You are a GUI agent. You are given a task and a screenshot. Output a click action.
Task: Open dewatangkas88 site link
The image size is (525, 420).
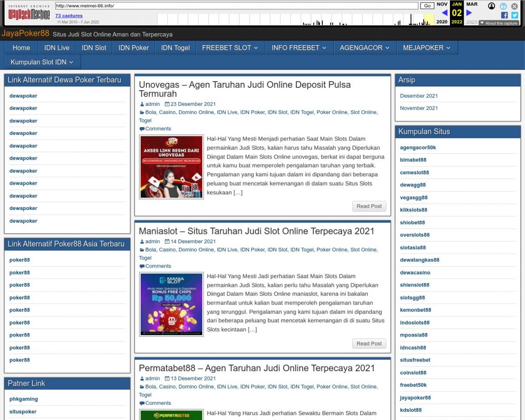click(x=420, y=260)
